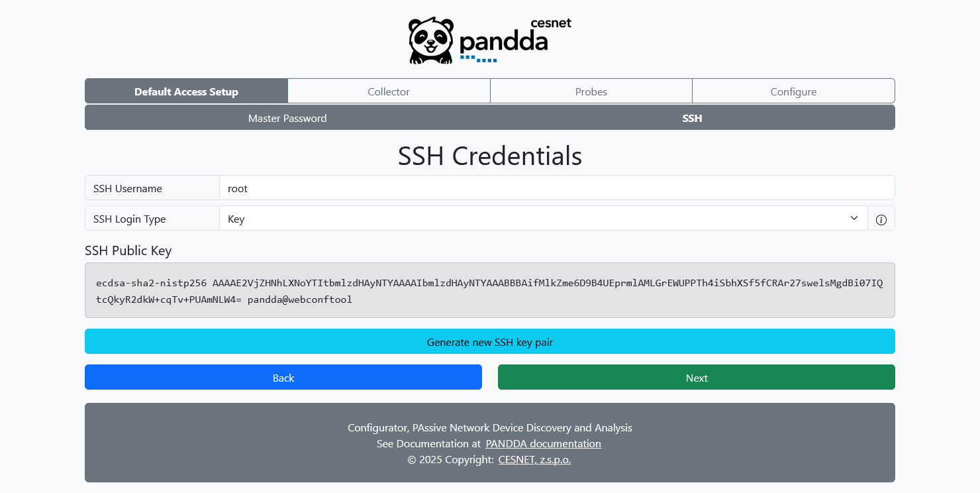Click Generate new SSH key pair
Screen dimensions: 980x493
coord(490,342)
